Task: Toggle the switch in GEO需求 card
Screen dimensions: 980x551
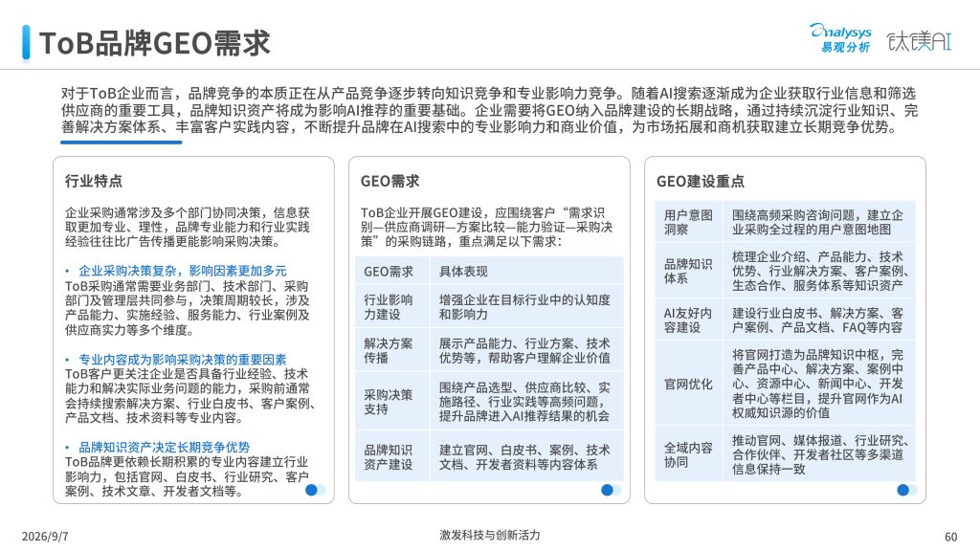Action: pyautogui.click(x=611, y=491)
